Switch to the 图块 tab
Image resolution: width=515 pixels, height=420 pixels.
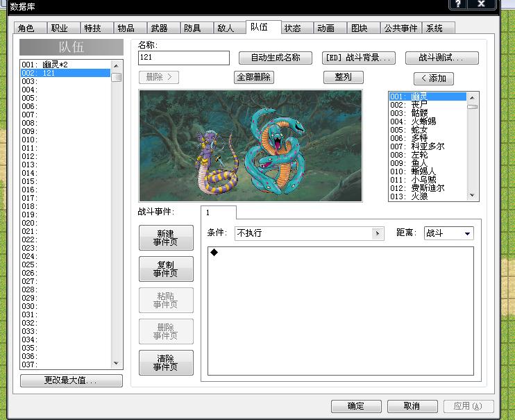pos(363,28)
